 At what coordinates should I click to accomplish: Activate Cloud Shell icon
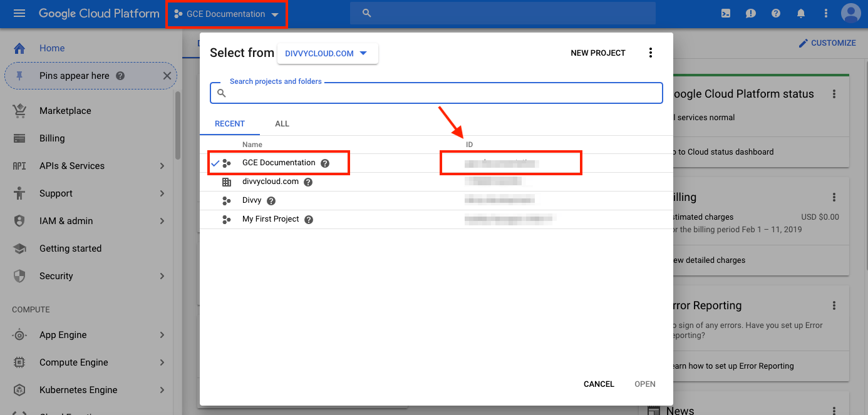(x=726, y=13)
